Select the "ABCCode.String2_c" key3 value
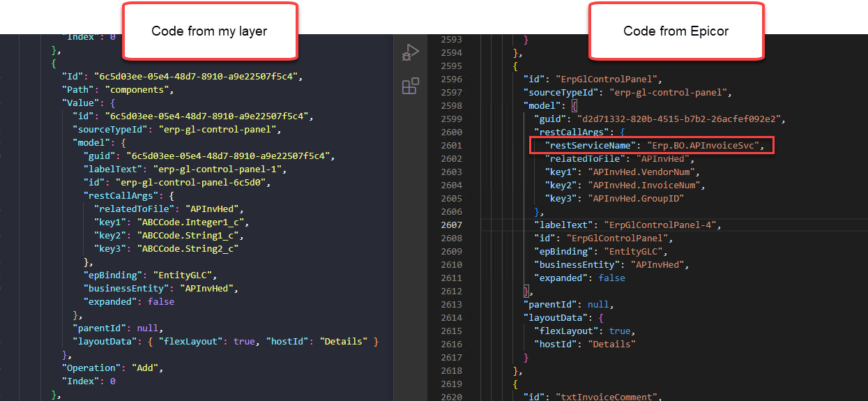 click(190, 249)
